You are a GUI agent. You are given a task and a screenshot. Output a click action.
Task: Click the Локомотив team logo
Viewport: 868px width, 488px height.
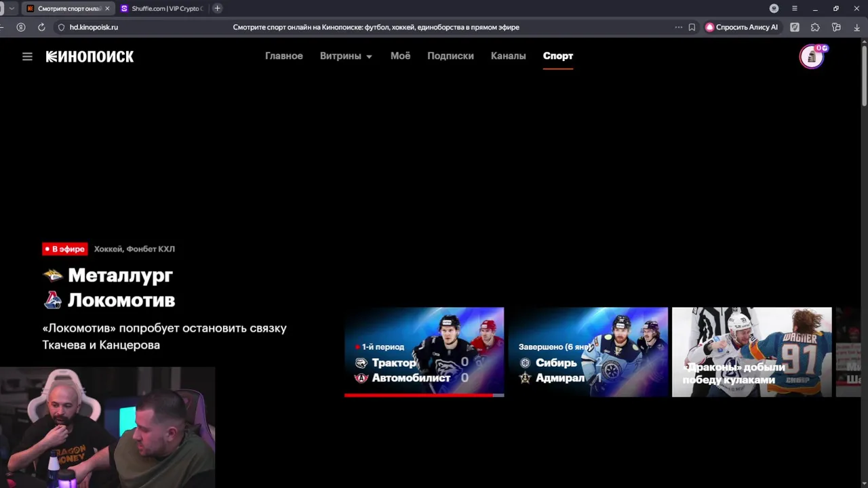click(x=52, y=300)
